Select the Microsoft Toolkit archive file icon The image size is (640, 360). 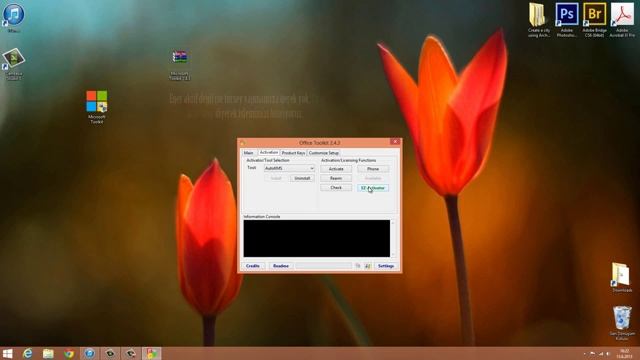pos(180,64)
